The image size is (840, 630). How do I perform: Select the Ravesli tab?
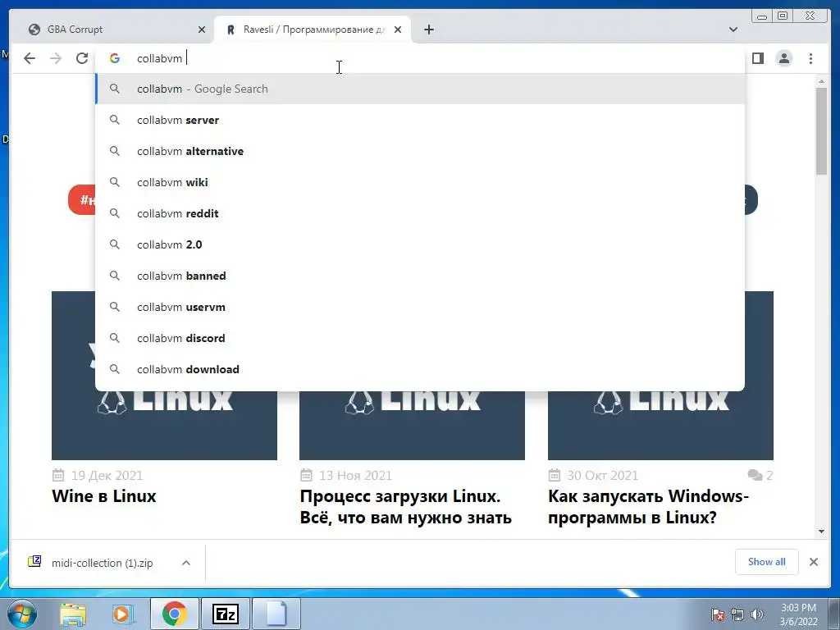[x=313, y=30]
